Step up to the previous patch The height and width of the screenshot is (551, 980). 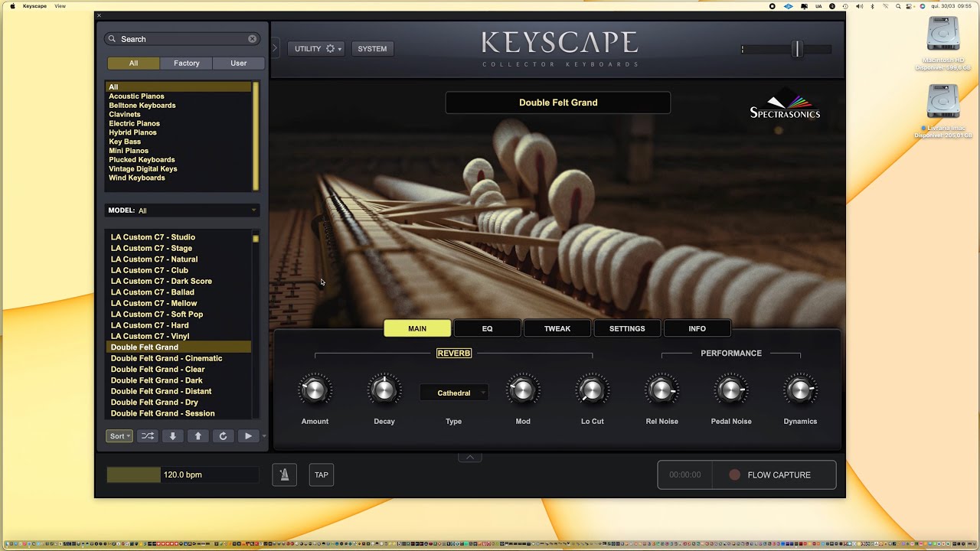coord(198,436)
